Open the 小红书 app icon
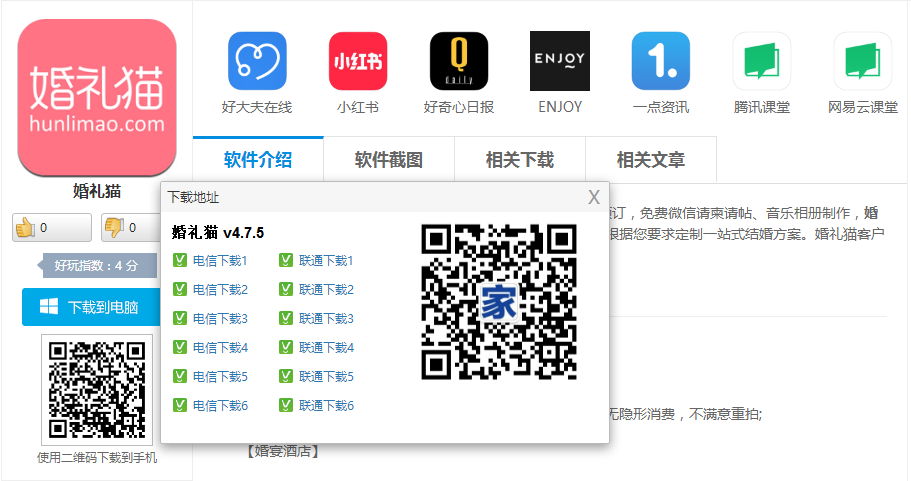This screenshot has width=911, height=481. 358,61
